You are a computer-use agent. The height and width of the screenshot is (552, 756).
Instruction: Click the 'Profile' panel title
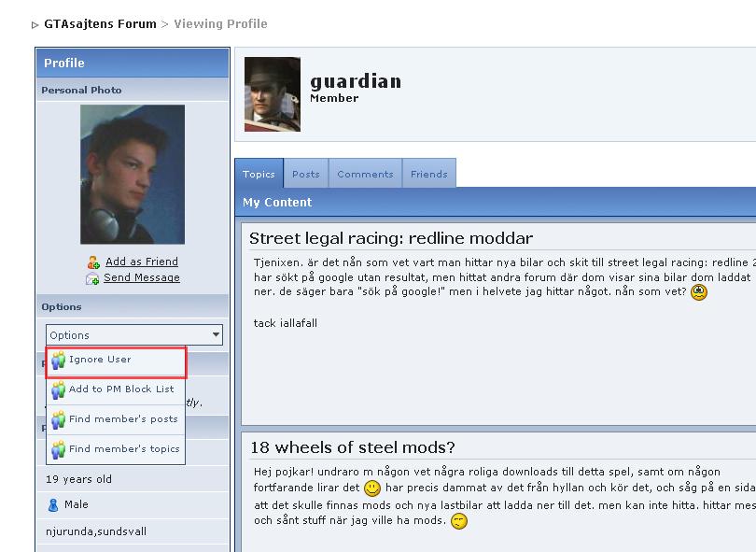pyautogui.click(x=64, y=63)
